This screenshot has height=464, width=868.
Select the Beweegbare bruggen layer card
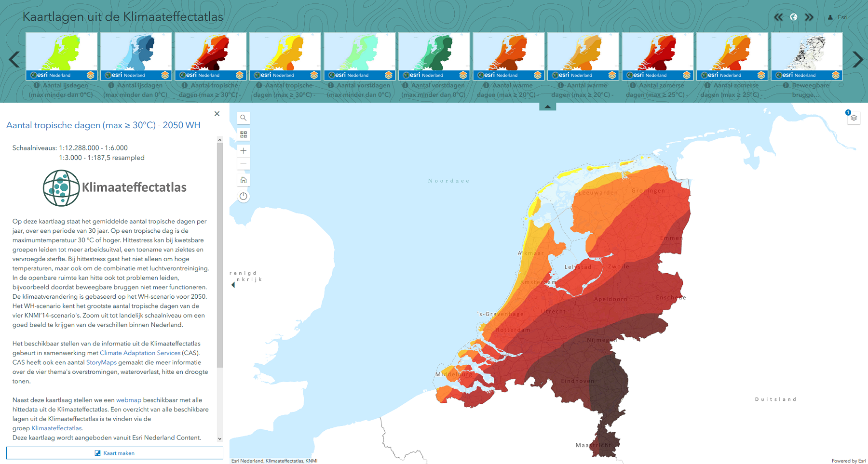[806, 53]
